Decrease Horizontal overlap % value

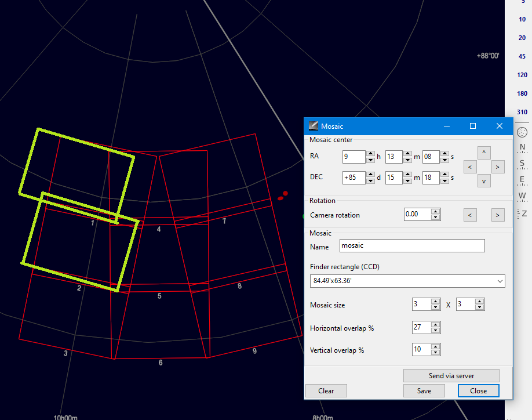tap(436, 331)
